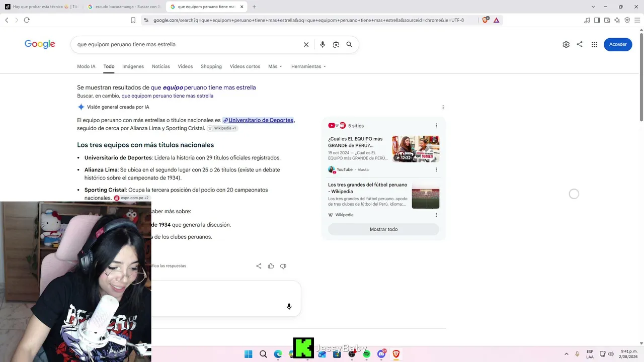Share the AI overview answer

(x=259, y=266)
